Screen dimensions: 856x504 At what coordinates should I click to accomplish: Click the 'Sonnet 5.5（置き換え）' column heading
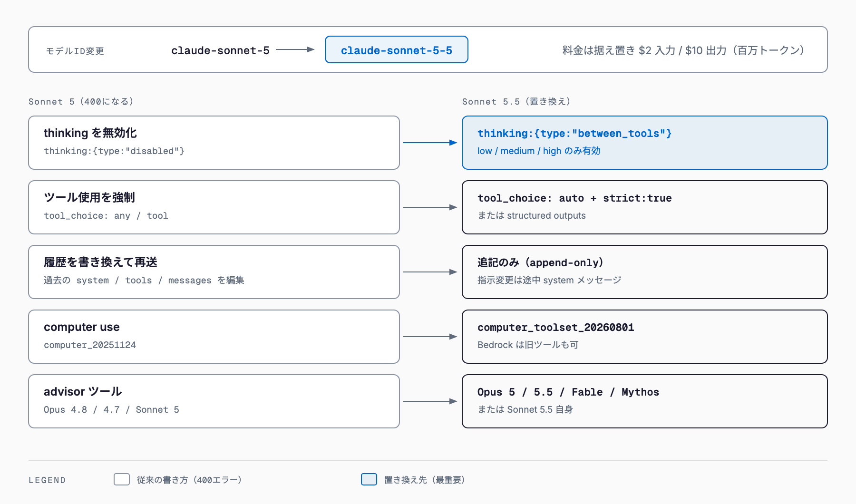tap(516, 101)
